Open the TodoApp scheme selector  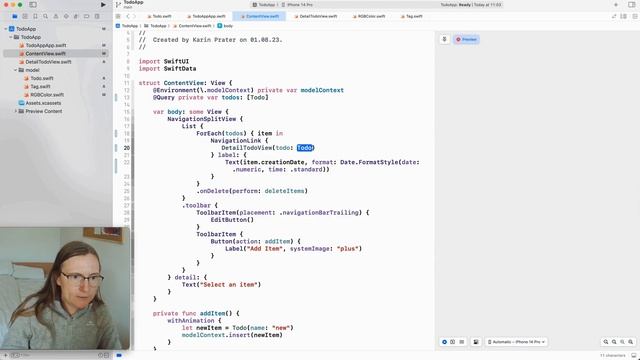pos(264,5)
